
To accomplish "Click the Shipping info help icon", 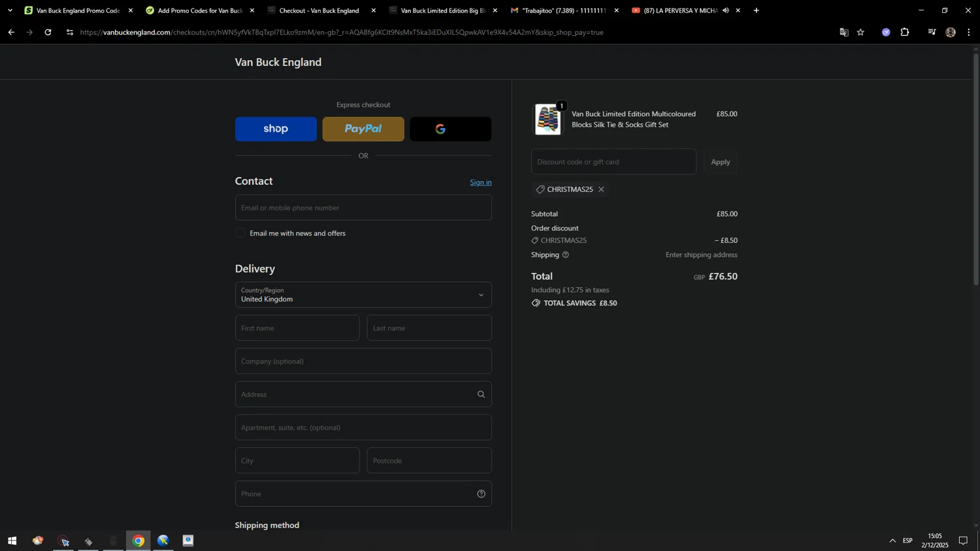I will [x=566, y=255].
